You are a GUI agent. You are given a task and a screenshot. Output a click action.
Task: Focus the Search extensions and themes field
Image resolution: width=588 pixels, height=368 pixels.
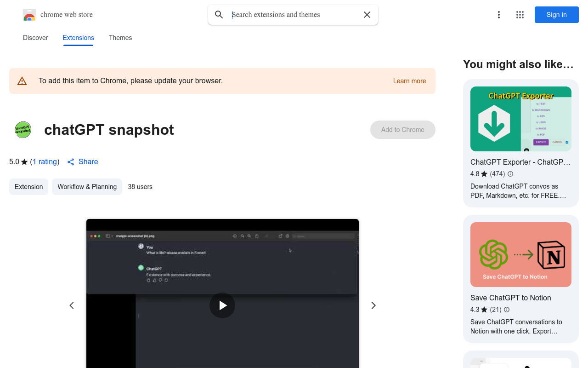(294, 15)
